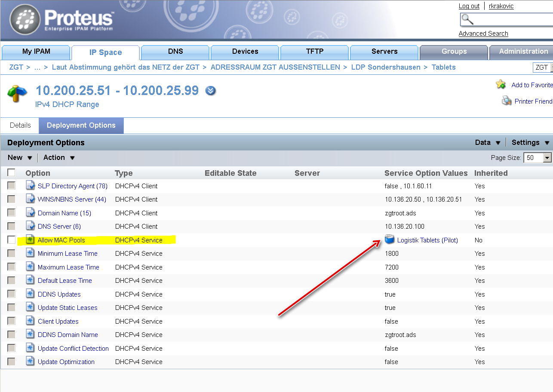The width and height of the screenshot is (553, 392).
Task: Click the Proteus logo icon
Action: 25,20
